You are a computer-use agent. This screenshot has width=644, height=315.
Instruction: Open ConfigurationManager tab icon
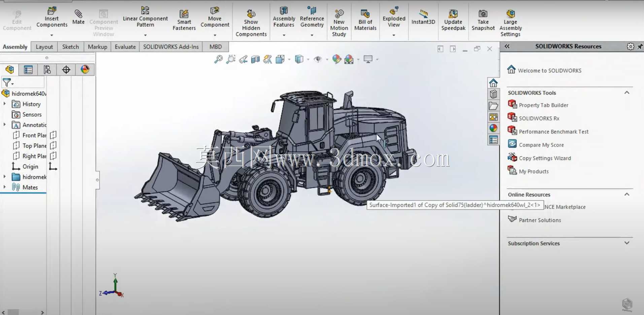(x=47, y=69)
